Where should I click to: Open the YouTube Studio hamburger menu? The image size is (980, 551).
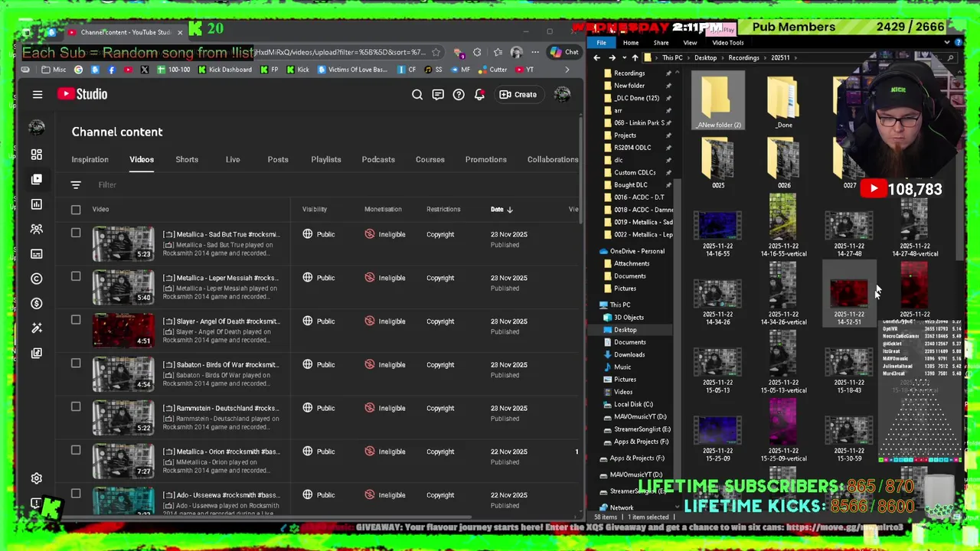(x=38, y=94)
